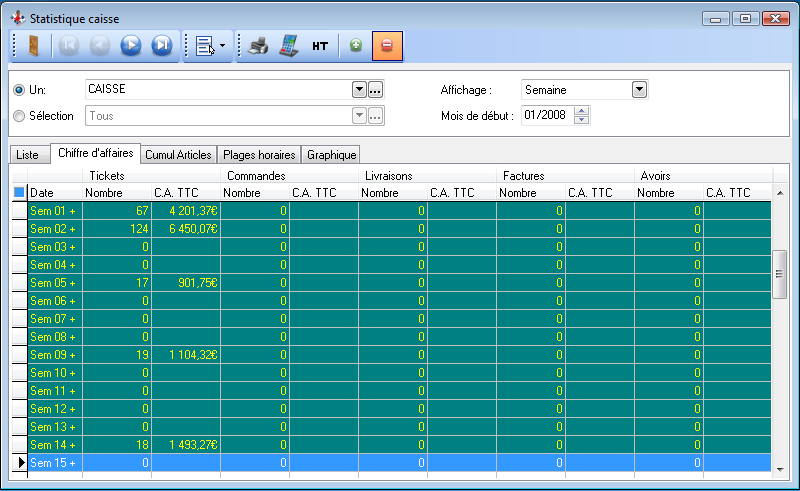
Task: Open the Affichage 'Semaine' dropdown
Action: click(639, 90)
